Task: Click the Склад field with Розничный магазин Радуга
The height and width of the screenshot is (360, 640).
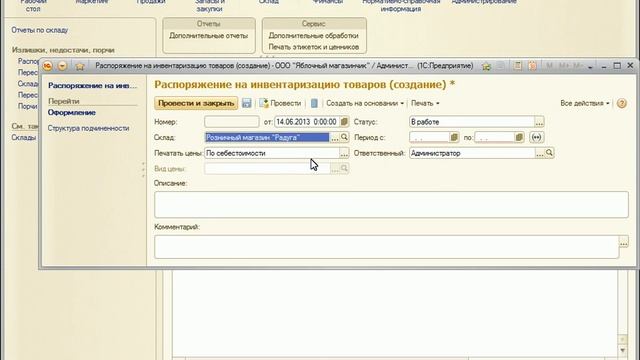Action: click(x=267, y=138)
